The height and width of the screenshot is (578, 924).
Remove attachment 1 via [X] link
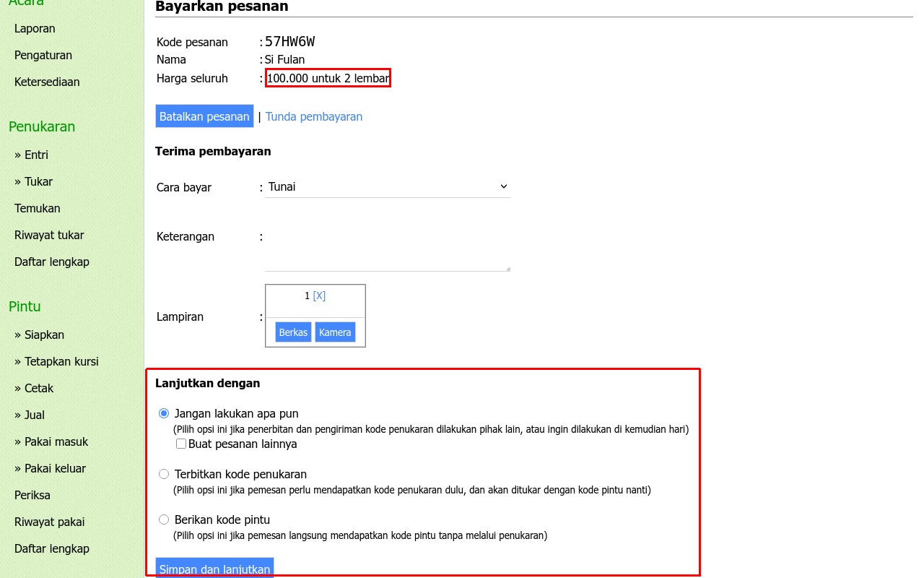click(x=319, y=296)
